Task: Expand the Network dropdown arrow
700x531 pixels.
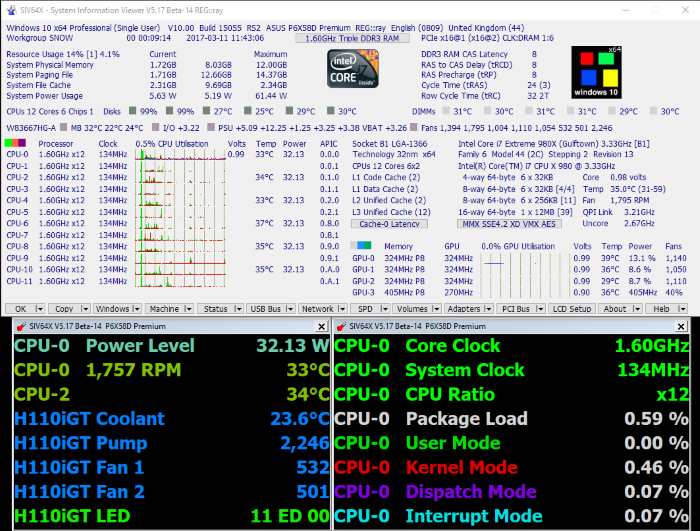Action: point(342,309)
